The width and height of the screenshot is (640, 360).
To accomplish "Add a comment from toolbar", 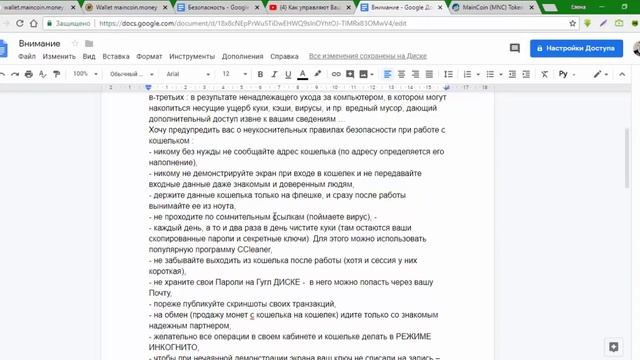I will (x=350, y=74).
